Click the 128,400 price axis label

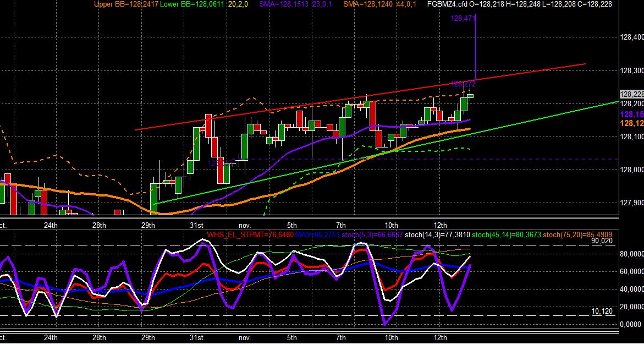click(x=632, y=37)
